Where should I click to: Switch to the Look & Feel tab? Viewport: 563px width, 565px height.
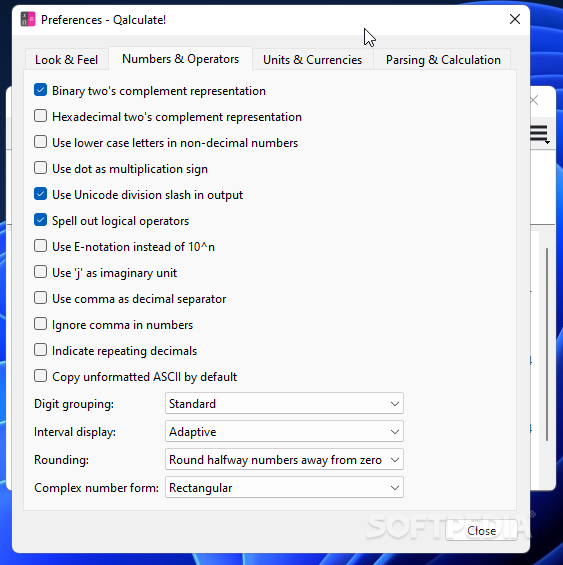click(66, 59)
